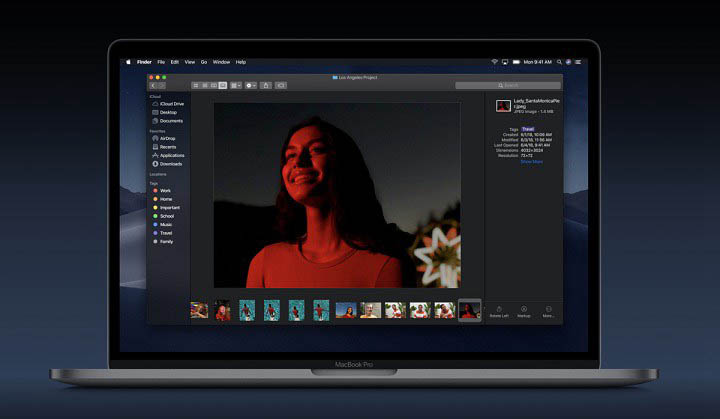This screenshot has height=419, width=720.
Task: Click the Wi-Fi icon in menu bar
Action: tap(494, 62)
